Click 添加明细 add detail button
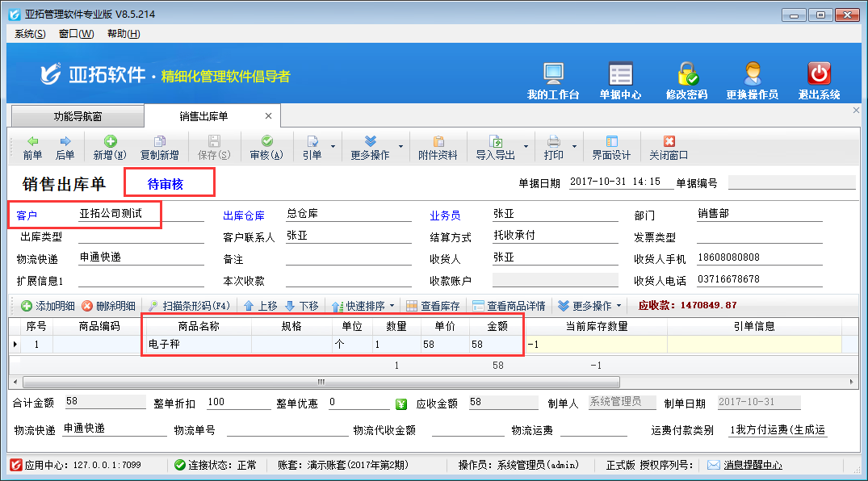 tap(48, 307)
